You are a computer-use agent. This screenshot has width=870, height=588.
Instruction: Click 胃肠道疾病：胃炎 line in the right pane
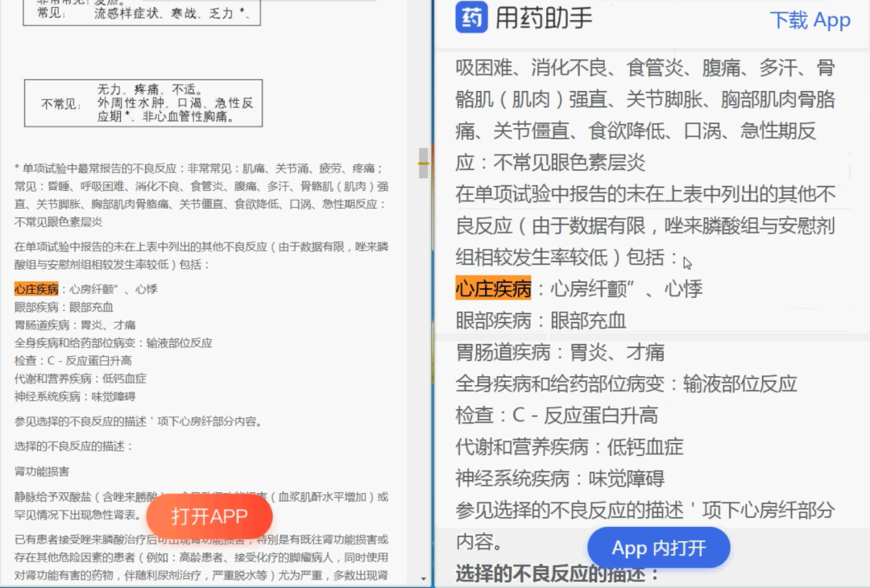[x=560, y=352]
